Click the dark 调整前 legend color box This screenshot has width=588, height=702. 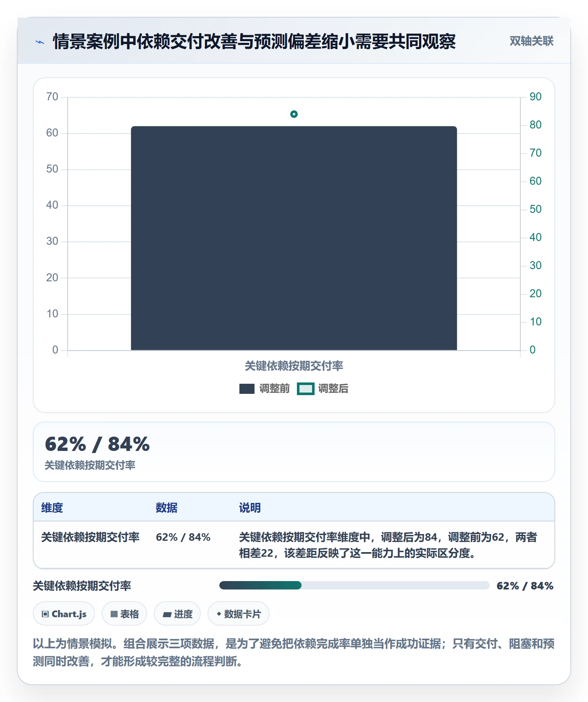247,389
